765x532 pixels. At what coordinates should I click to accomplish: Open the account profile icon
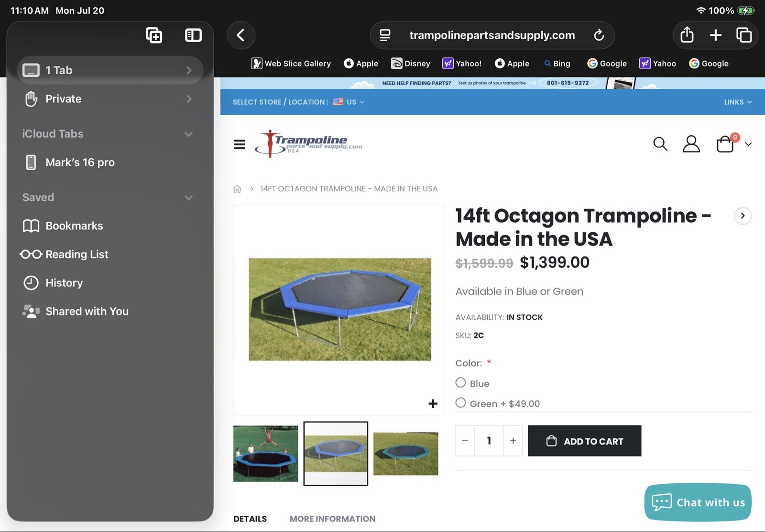pos(691,144)
